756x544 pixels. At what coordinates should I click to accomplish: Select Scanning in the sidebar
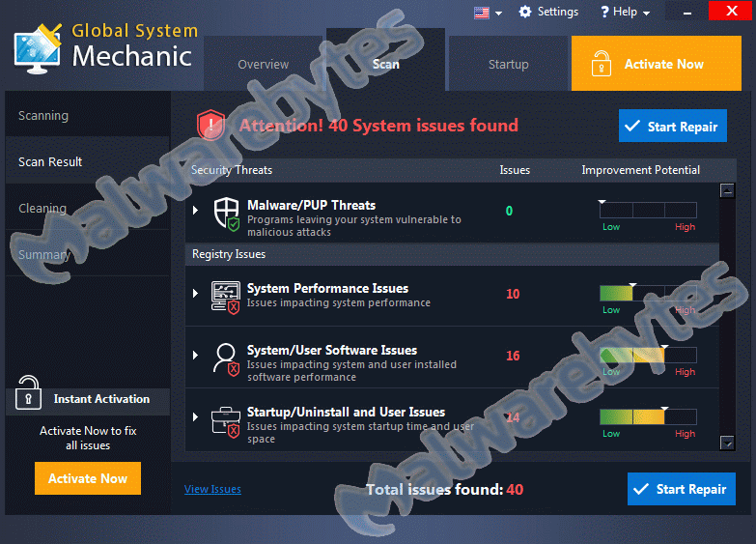coord(87,115)
